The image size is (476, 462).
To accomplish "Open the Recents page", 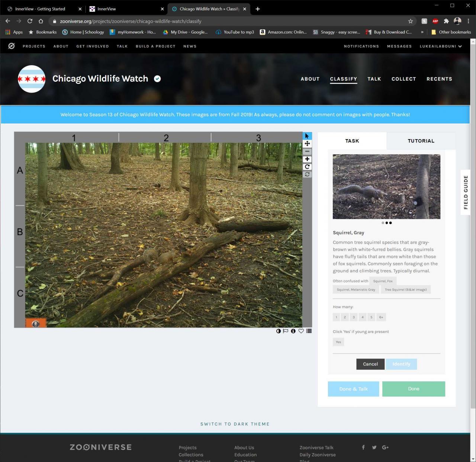I will click(439, 79).
